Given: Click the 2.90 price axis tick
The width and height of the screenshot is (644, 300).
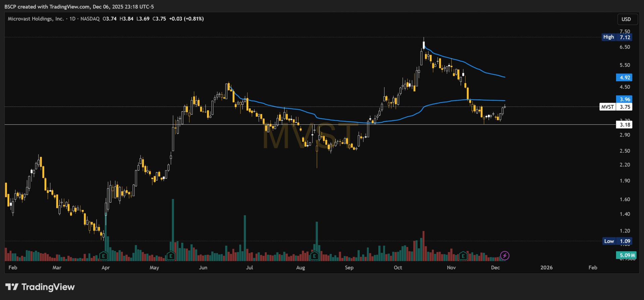Looking at the screenshot, I should [625, 135].
